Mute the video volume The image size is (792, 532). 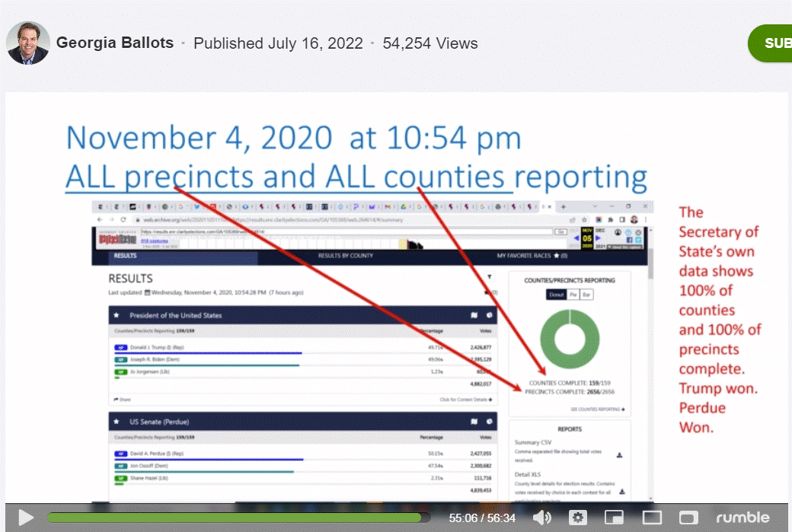click(x=541, y=518)
